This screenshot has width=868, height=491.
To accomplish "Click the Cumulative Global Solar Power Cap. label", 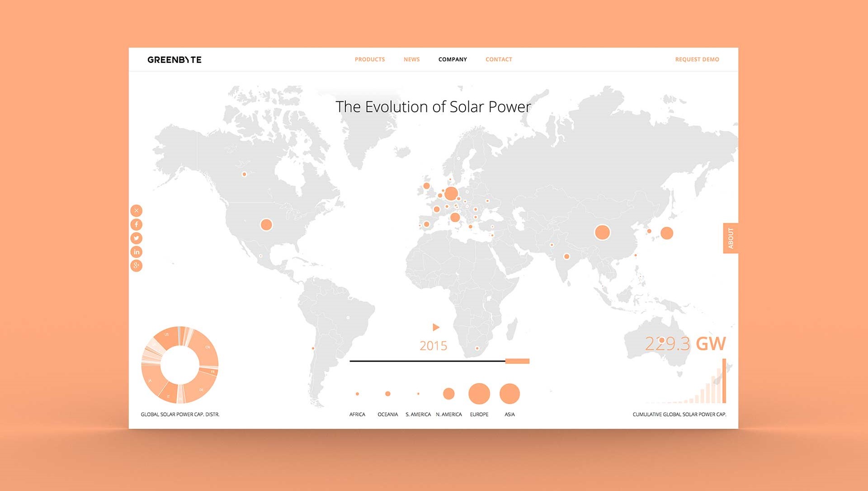I will [679, 415].
